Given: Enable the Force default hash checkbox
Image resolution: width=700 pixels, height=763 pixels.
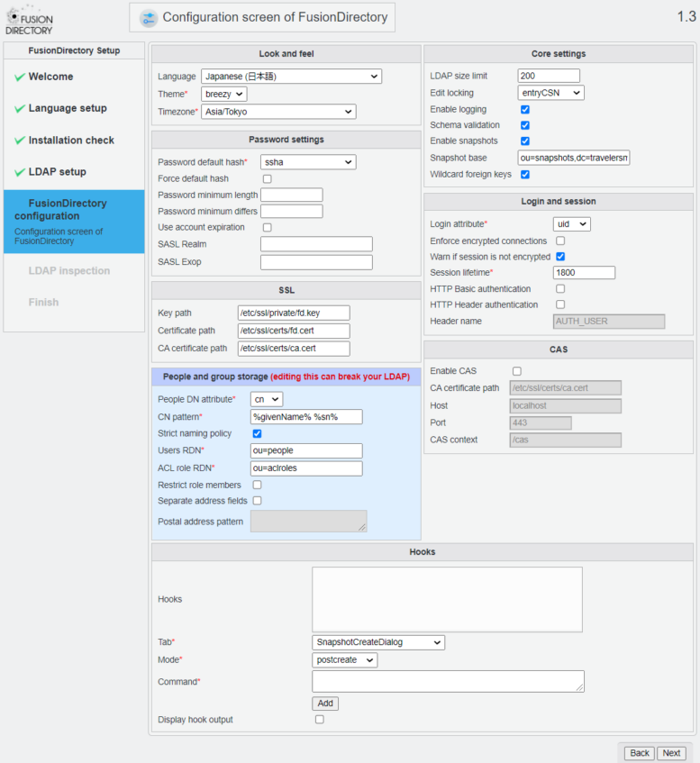Looking at the screenshot, I should pyautogui.click(x=267, y=179).
